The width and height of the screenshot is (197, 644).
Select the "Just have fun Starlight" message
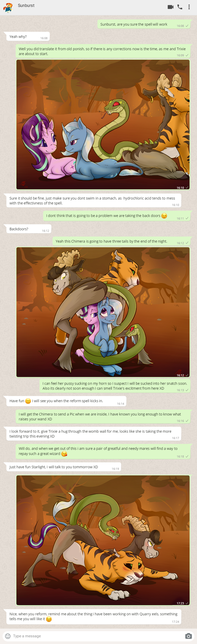[64, 467]
